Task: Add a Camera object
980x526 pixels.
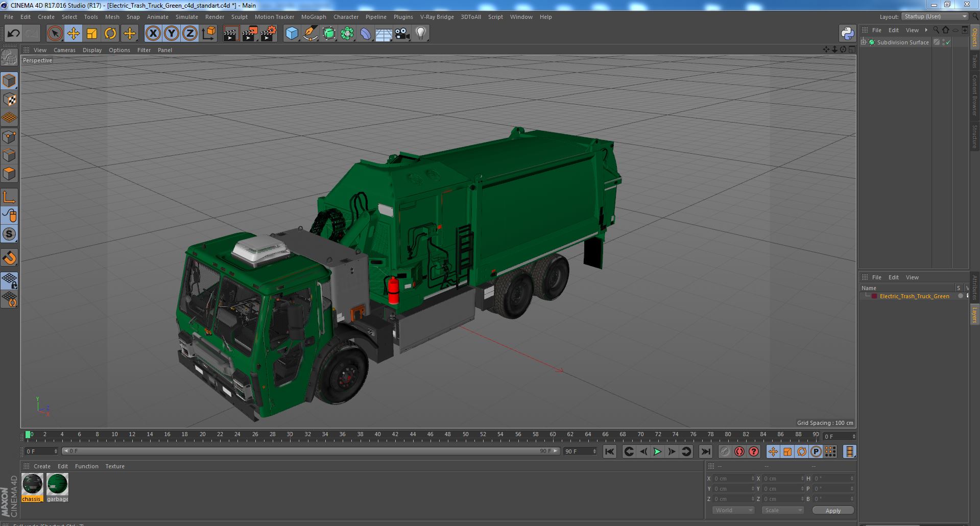Action: [x=402, y=34]
